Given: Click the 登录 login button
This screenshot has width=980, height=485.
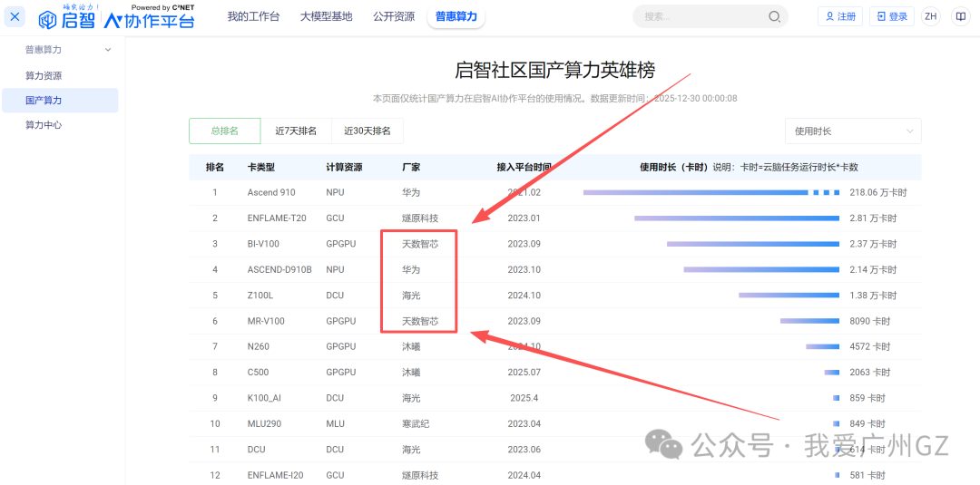Looking at the screenshot, I should pos(891,16).
